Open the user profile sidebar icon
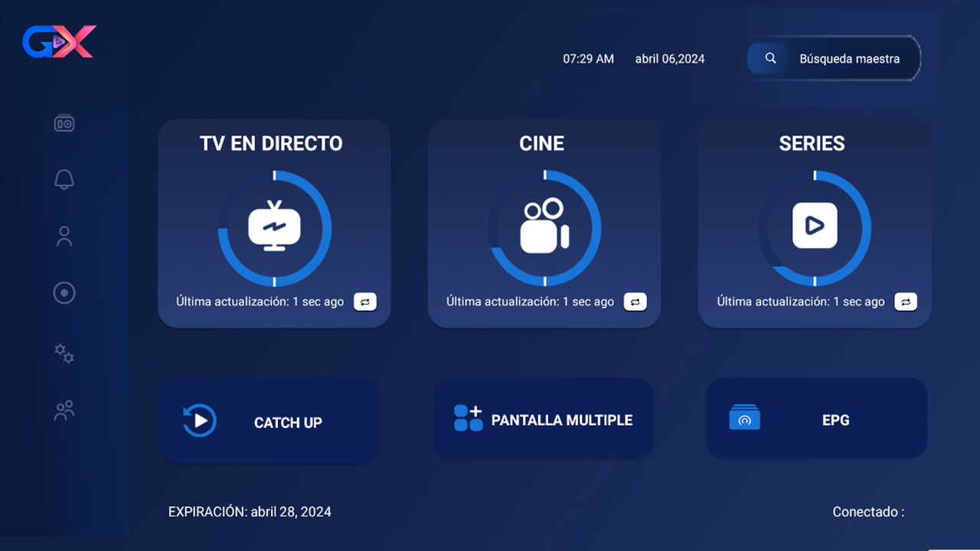980x551 pixels. point(64,236)
